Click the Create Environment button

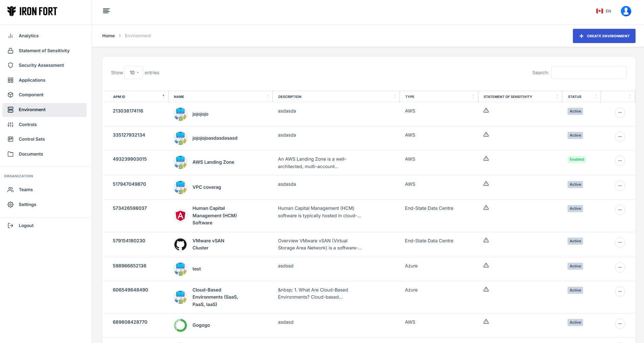(x=604, y=36)
